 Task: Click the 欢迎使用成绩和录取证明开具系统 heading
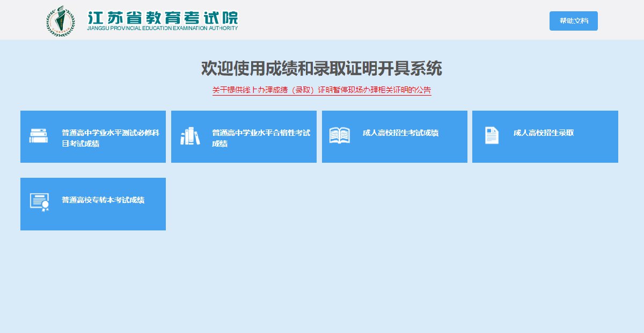(321, 69)
